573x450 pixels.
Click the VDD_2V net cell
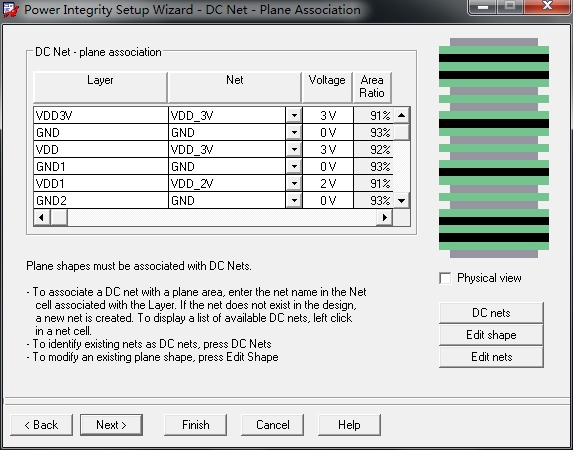[x=227, y=184]
